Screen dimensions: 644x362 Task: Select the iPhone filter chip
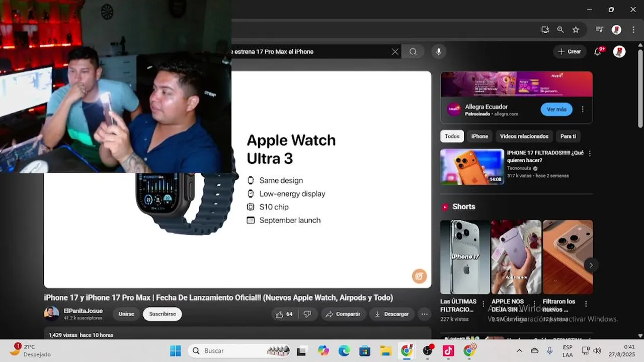pyautogui.click(x=479, y=136)
